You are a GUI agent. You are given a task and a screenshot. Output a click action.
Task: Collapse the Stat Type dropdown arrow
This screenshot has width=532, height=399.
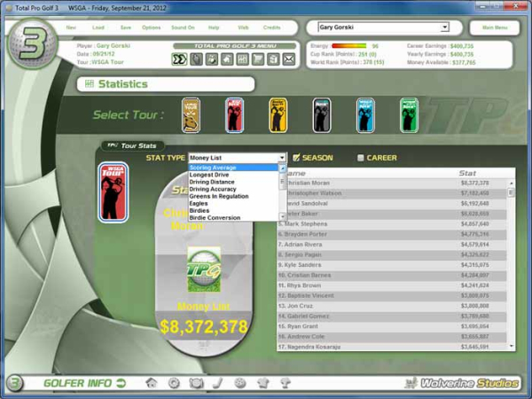pyautogui.click(x=282, y=158)
